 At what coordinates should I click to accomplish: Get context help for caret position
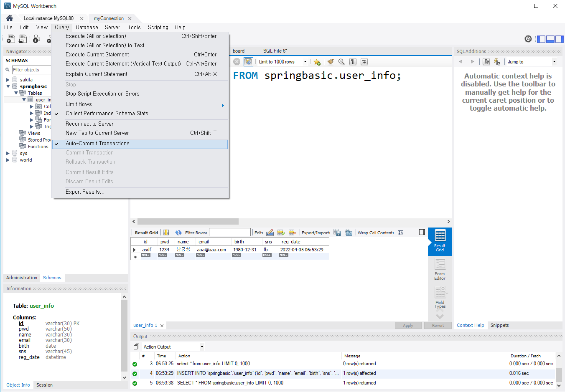(x=486, y=62)
